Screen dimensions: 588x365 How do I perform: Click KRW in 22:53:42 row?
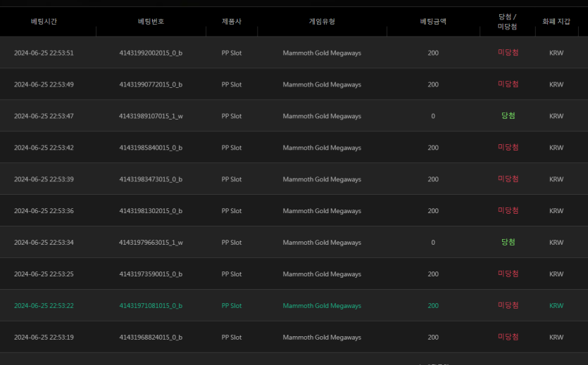pos(556,148)
